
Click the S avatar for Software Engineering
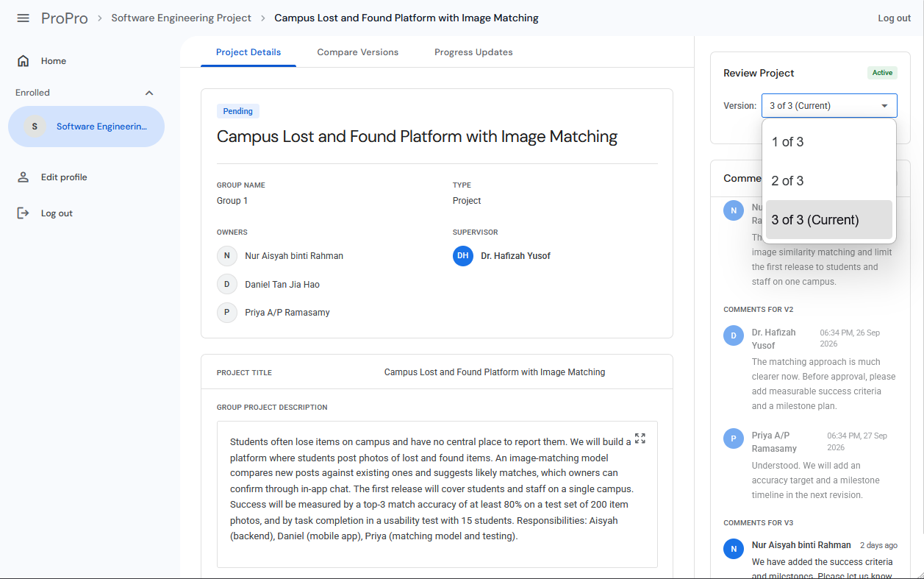[35, 127]
